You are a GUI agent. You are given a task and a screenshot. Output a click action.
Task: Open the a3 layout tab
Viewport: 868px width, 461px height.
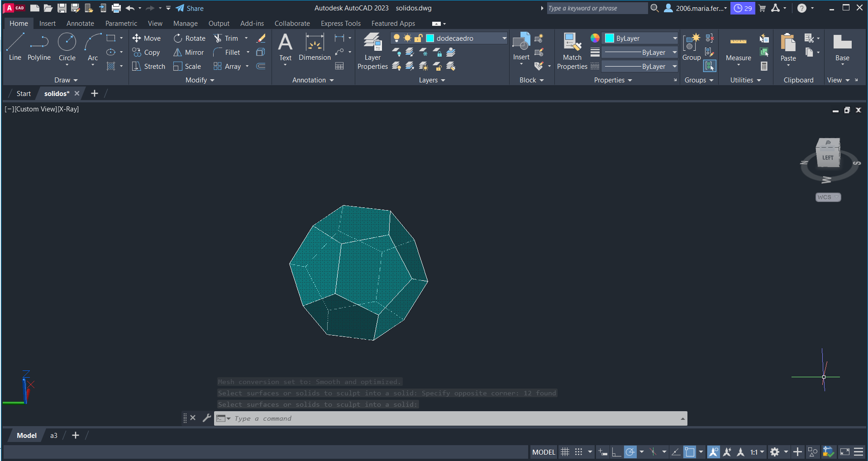click(x=53, y=436)
